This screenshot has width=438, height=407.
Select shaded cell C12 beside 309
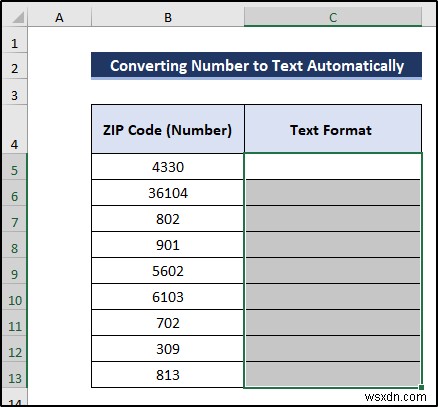pos(333,349)
